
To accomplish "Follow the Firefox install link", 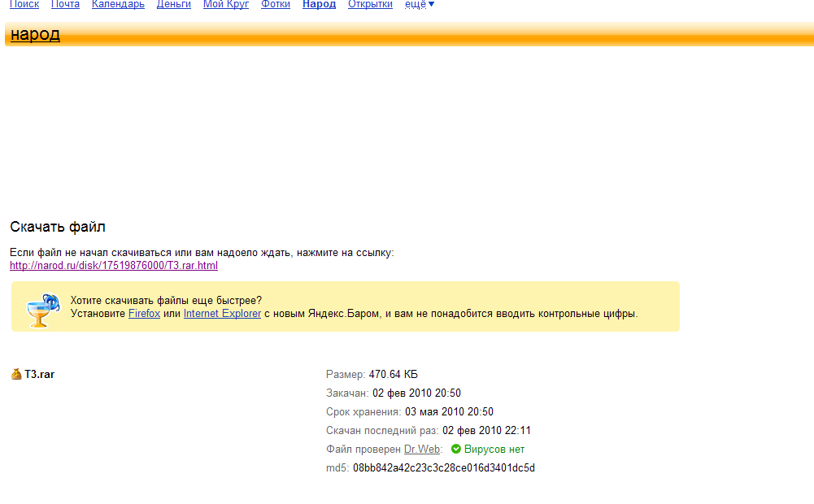I will tap(144, 314).
